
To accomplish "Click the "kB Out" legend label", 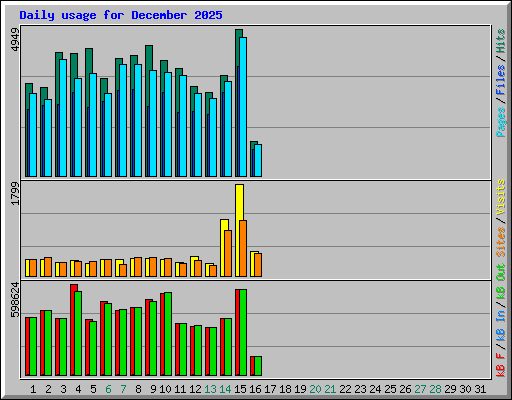I will click(500, 282).
